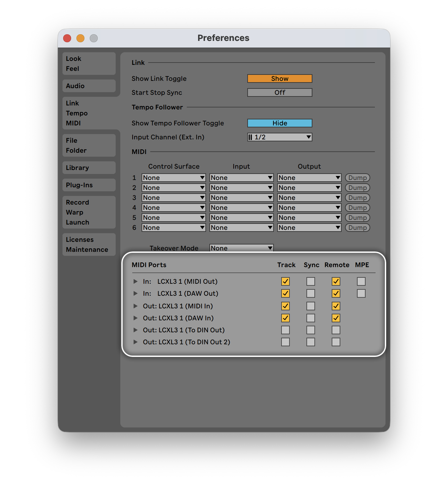Enable Track for Out LCXL3 1 (To DIN Out 2)
This screenshot has width=448, height=485.
click(x=285, y=342)
